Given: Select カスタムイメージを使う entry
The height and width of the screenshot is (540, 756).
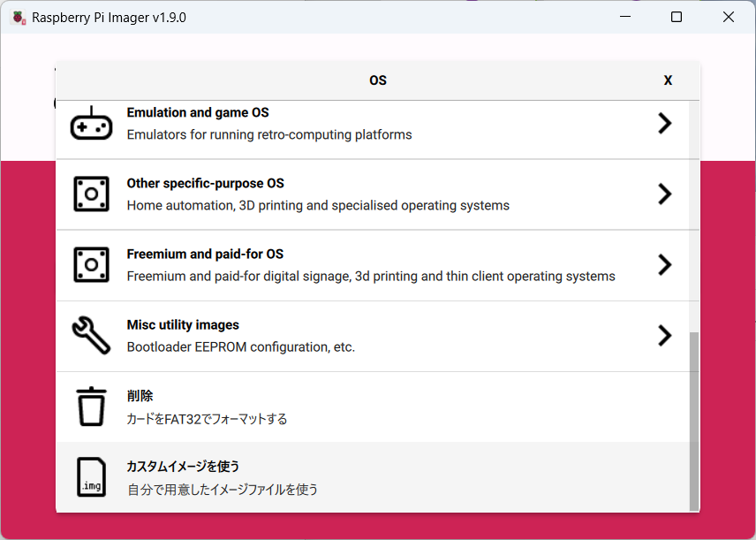Looking at the screenshot, I should coord(373,477).
